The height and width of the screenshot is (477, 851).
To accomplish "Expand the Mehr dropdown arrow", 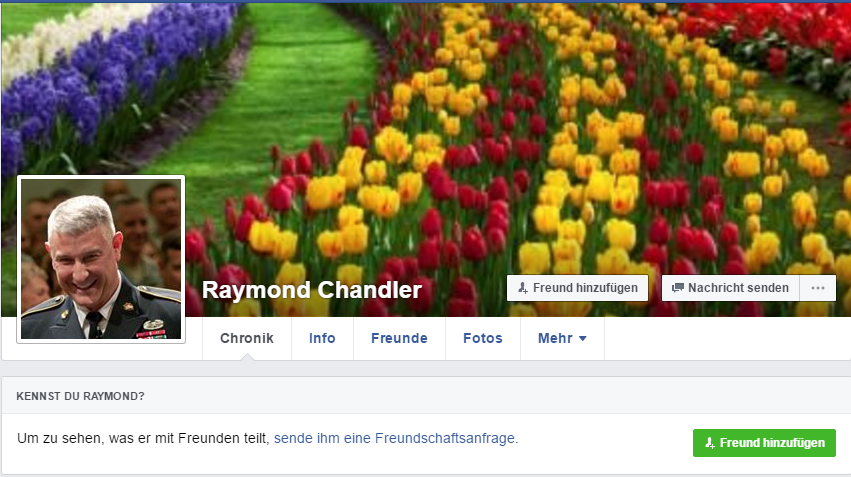I will click(583, 339).
